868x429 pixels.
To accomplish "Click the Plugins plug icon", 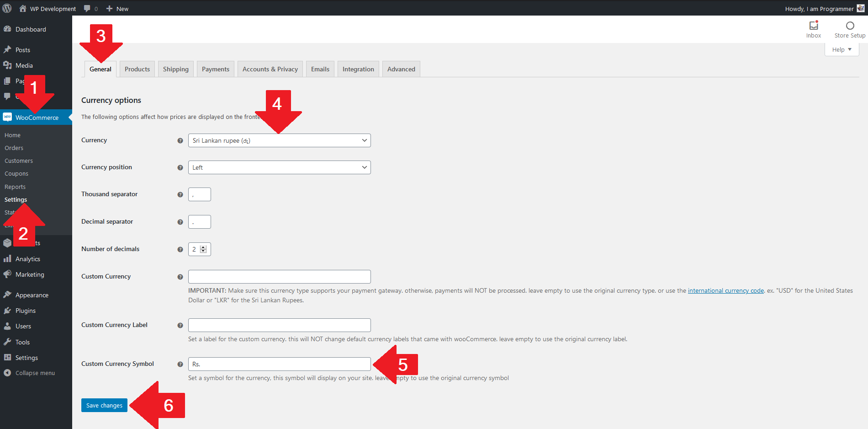I will (7, 310).
